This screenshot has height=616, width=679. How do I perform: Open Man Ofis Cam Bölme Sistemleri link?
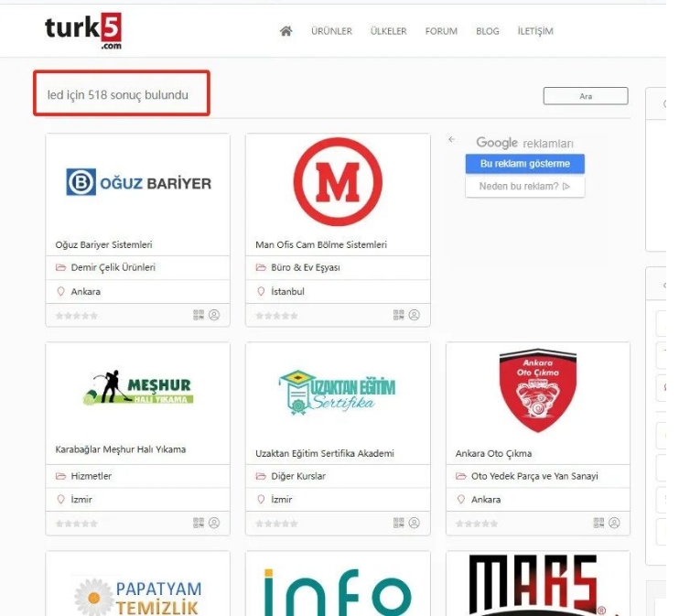click(x=321, y=244)
